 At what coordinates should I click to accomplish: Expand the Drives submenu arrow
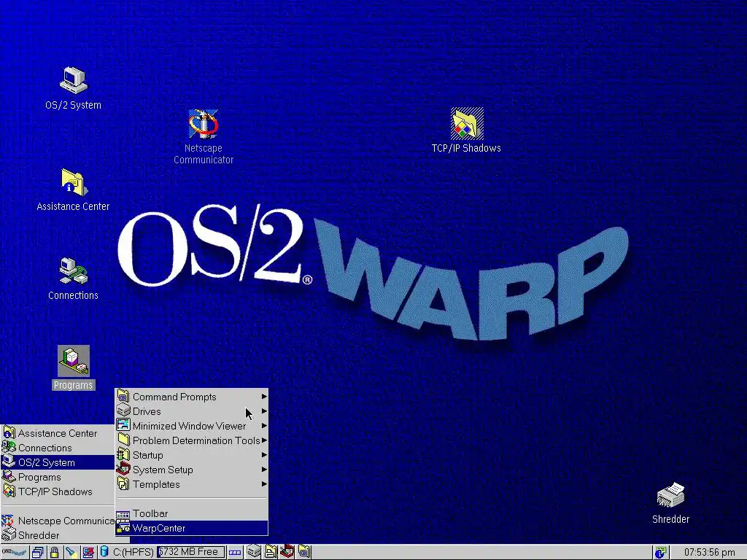264,411
